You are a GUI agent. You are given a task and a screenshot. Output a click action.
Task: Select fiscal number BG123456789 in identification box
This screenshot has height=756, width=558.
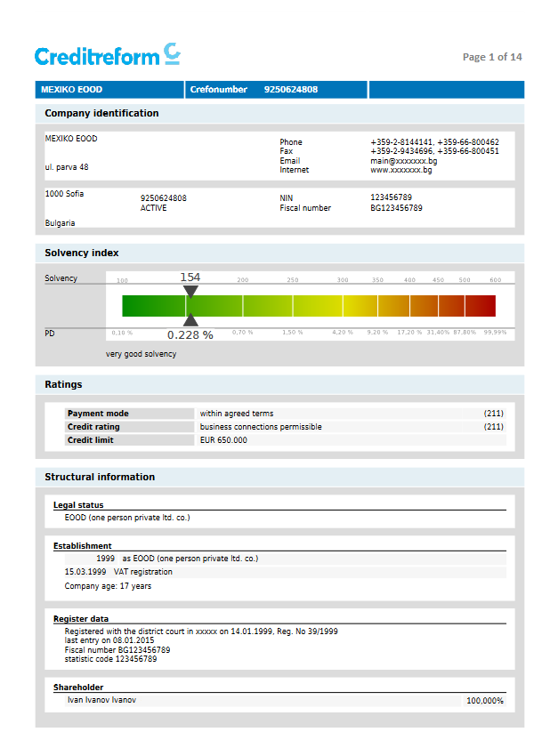coord(396,208)
